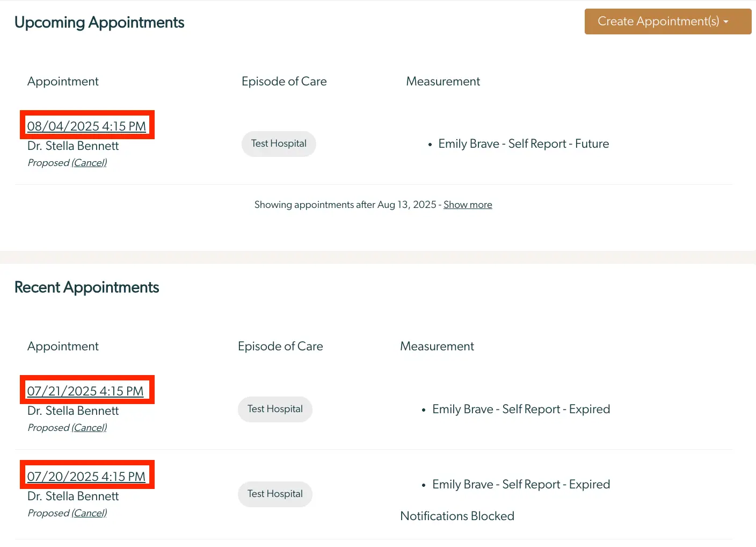Open the Create Appointment(s) dropdown
The width and height of the screenshot is (756, 547).
tap(667, 21)
